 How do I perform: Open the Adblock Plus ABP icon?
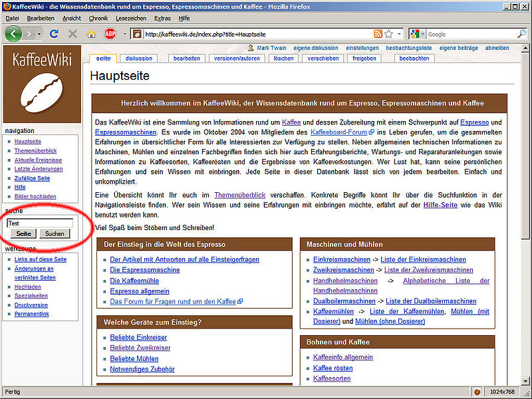[x=110, y=33]
